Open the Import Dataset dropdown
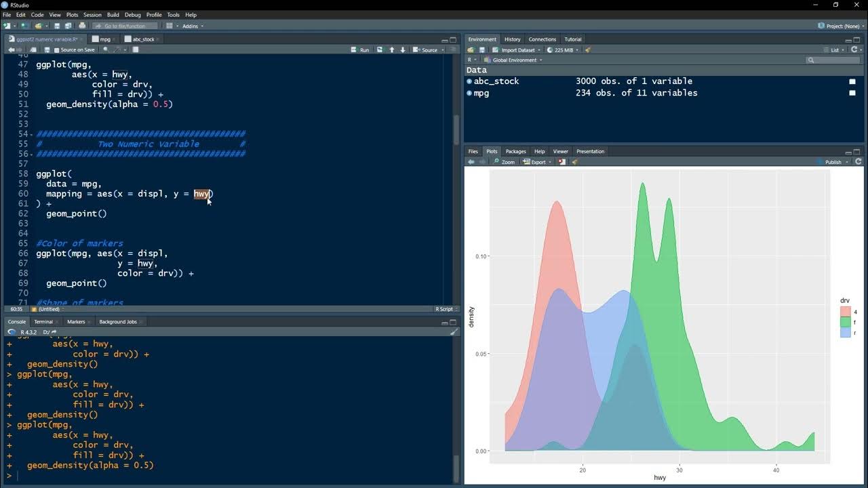The width and height of the screenshot is (868, 488). click(x=517, y=50)
